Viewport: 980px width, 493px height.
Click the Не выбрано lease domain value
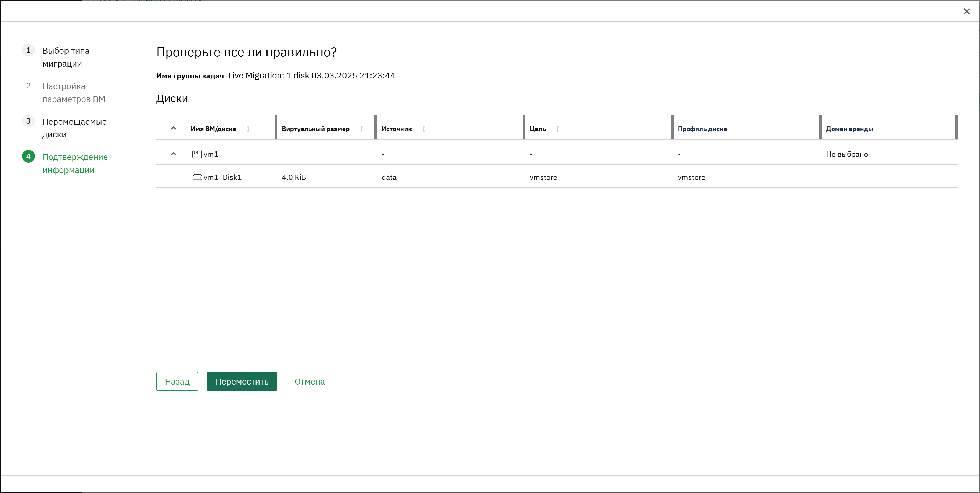(x=847, y=154)
